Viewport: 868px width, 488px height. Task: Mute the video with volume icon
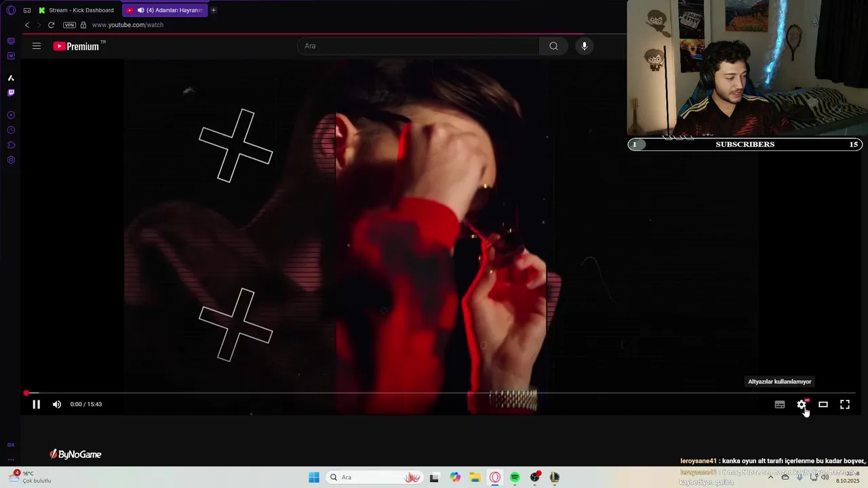click(57, 405)
